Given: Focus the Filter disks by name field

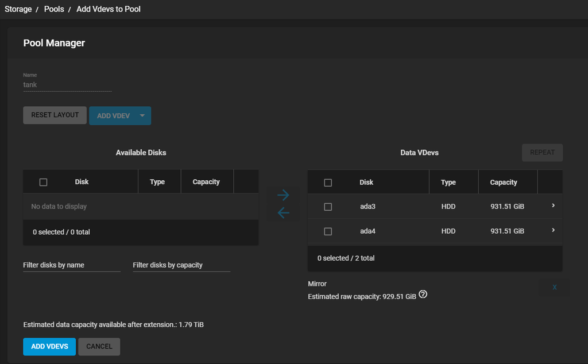Looking at the screenshot, I should [x=71, y=265].
